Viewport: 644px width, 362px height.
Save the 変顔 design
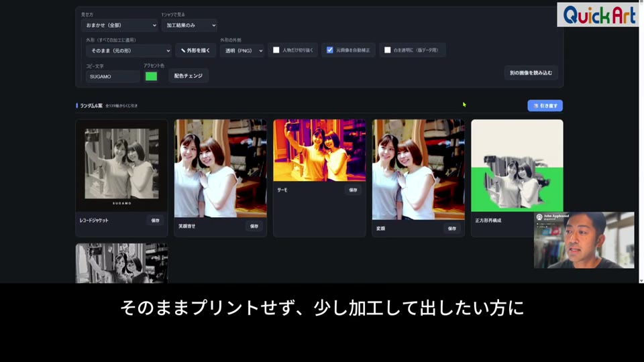tap(451, 229)
